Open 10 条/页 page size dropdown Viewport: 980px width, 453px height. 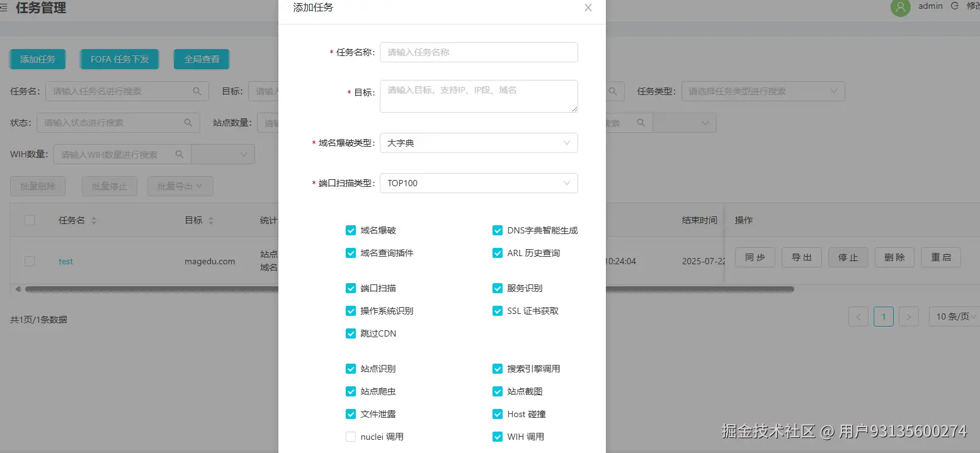(955, 316)
